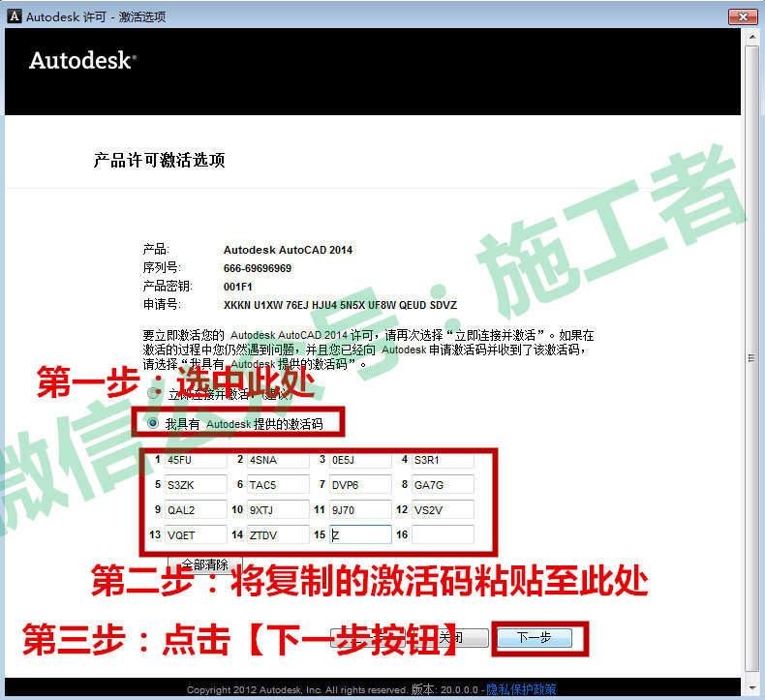Screen dimensions: 765x700
Task: Click activation code field 9 containing QAL2
Action: coord(196,509)
